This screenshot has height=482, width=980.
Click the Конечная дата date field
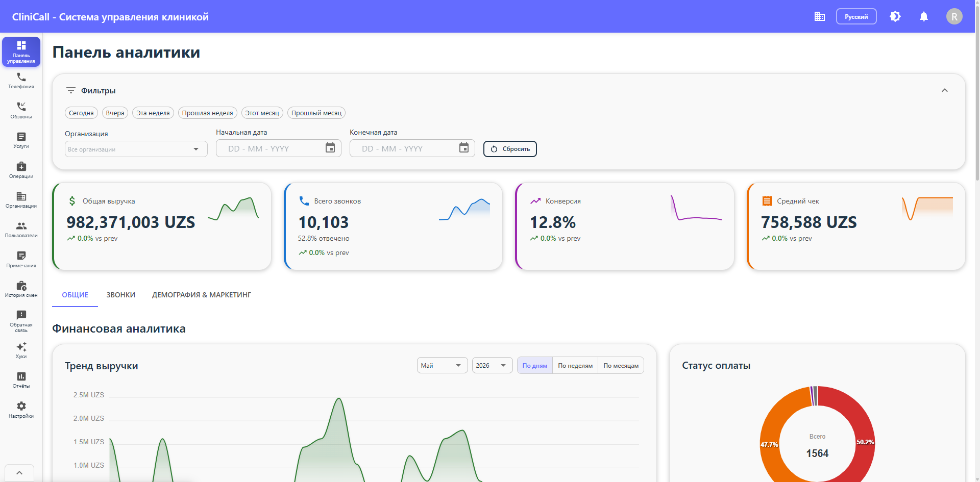(x=412, y=148)
